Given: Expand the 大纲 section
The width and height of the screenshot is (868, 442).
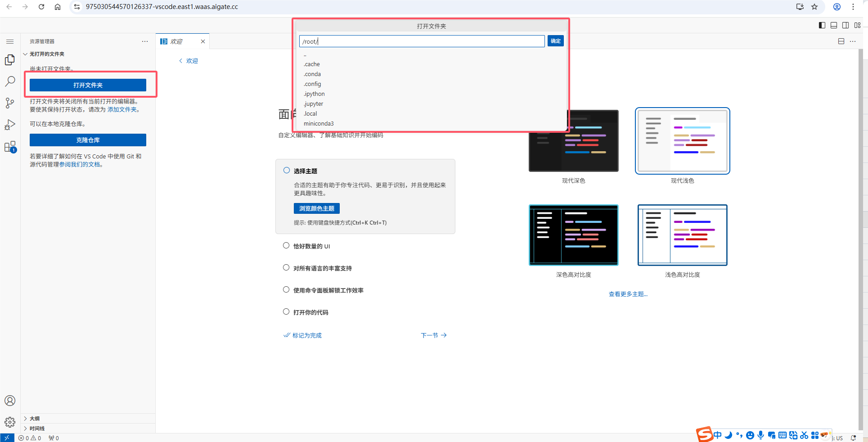Looking at the screenshot, I should 35,419.
